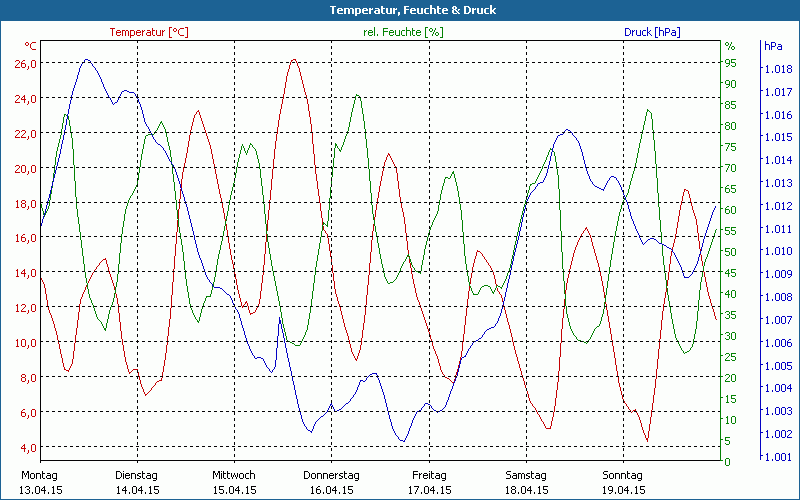800x500 pixels.
Task: Select the 'Dienstag' day label
Action: tap(137, 475)
